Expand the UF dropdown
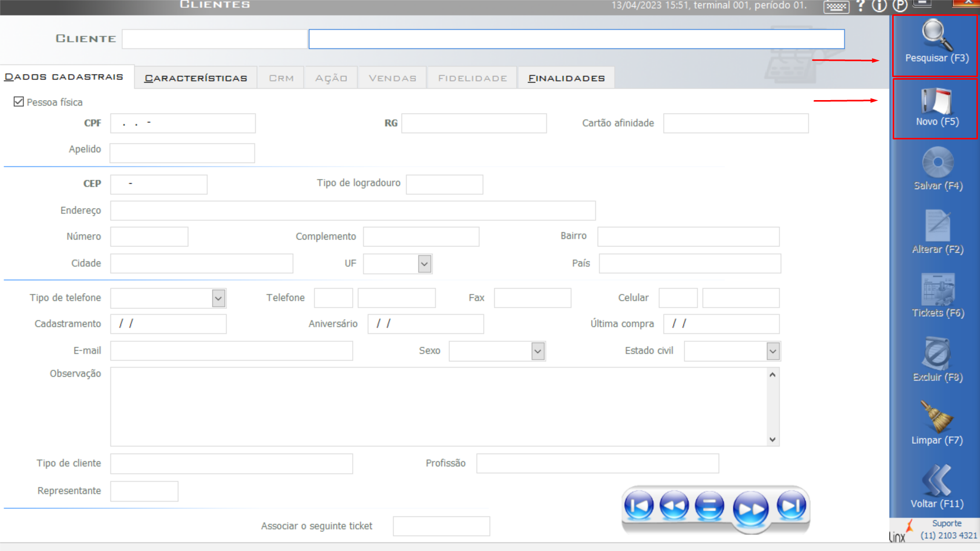This screenshot has width=980, height=551. (x=424, y=264)
